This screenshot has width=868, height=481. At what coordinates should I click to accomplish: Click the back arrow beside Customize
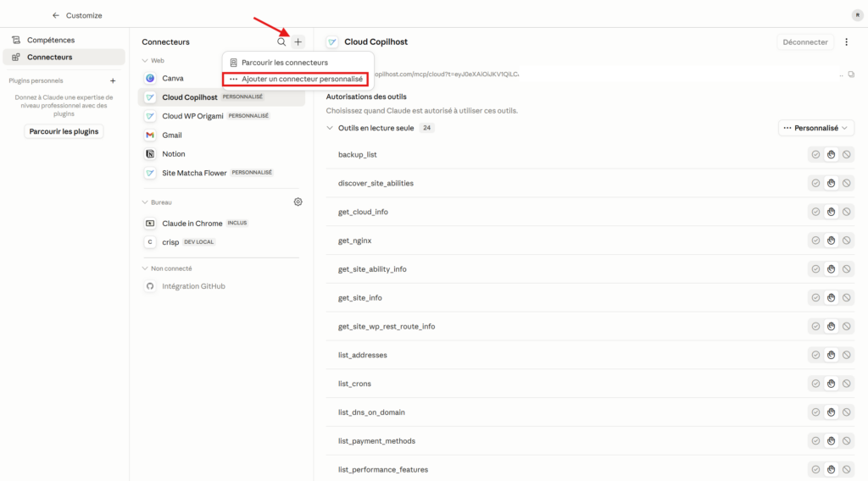pos(55,15)
